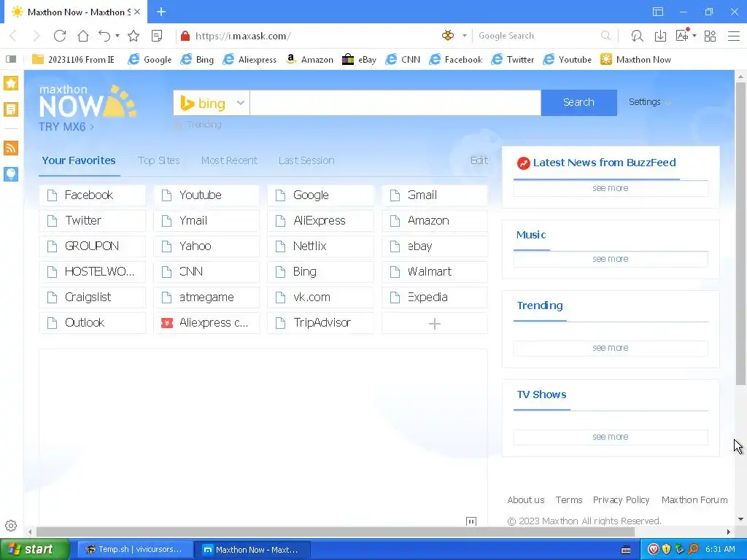Open the Maxthon Forum link
The image size is (747, 560).
[694, 500]
